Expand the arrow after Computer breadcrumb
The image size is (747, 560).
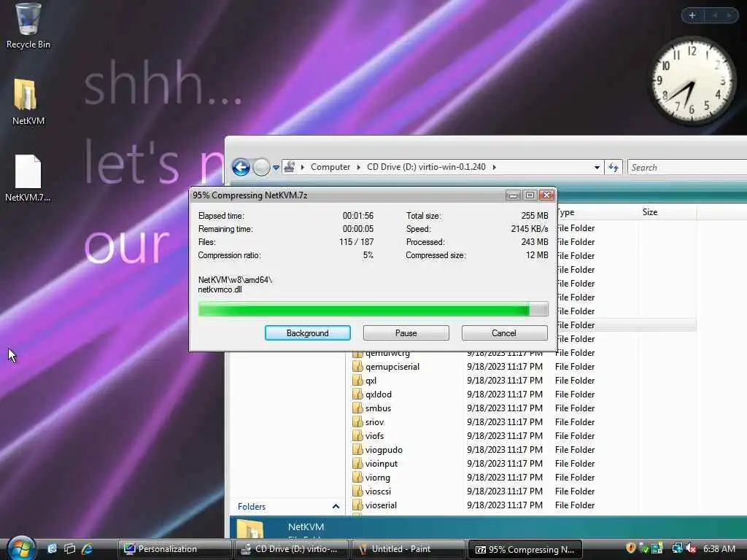click(359, 167)
